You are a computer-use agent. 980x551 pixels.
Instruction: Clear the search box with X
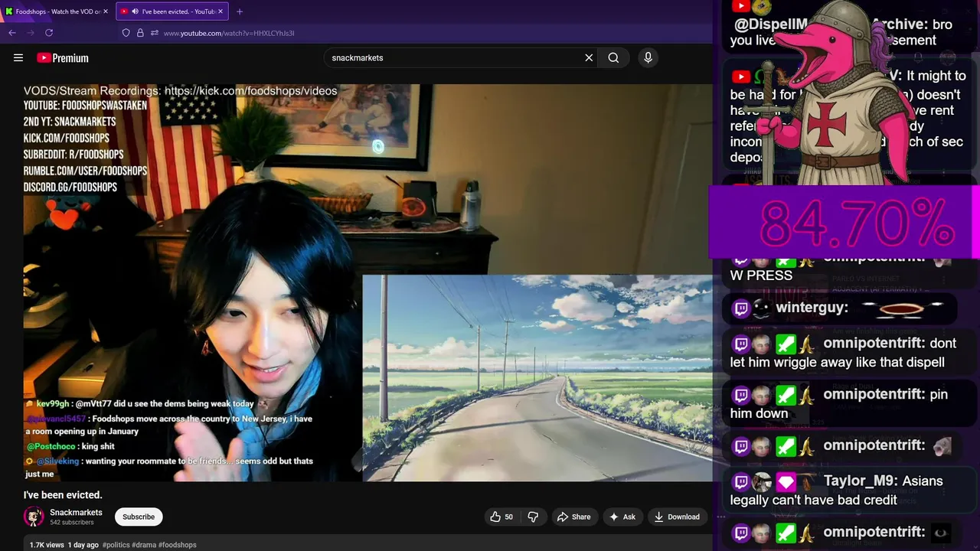coord(589,57)
